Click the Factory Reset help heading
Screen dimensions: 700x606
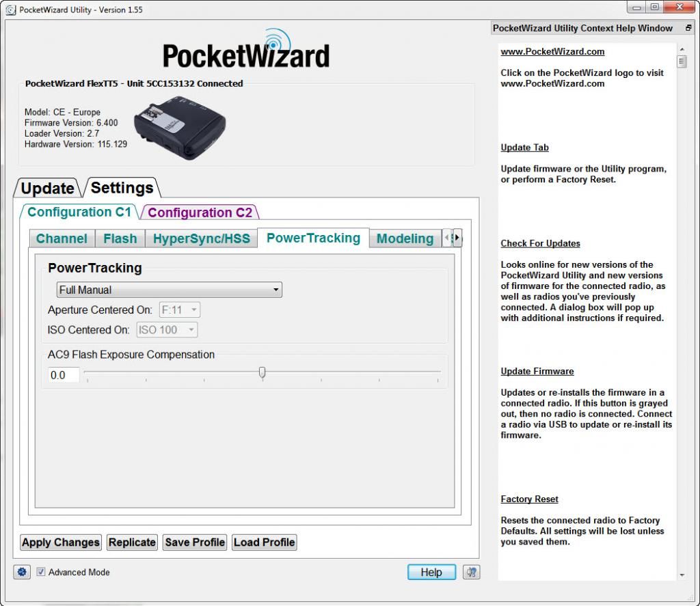click(x=529, y=499)
